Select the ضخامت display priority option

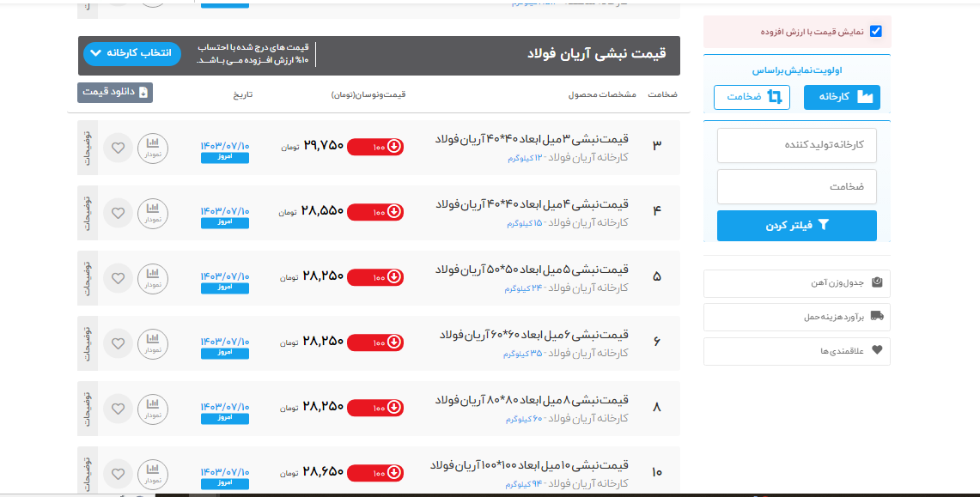pos(752,97)
